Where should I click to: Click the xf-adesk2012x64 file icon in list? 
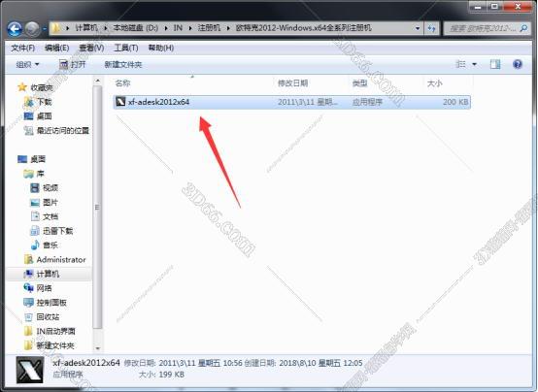(x=120, y=102)
